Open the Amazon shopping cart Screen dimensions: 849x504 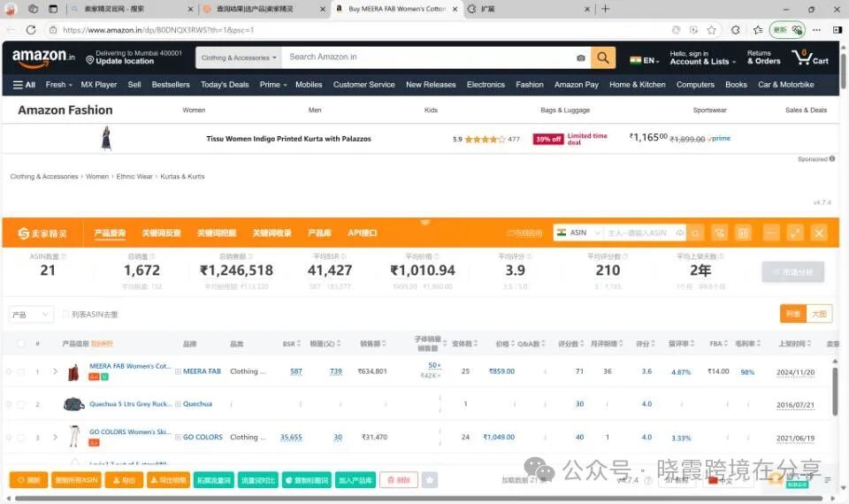tap(809, 57)
